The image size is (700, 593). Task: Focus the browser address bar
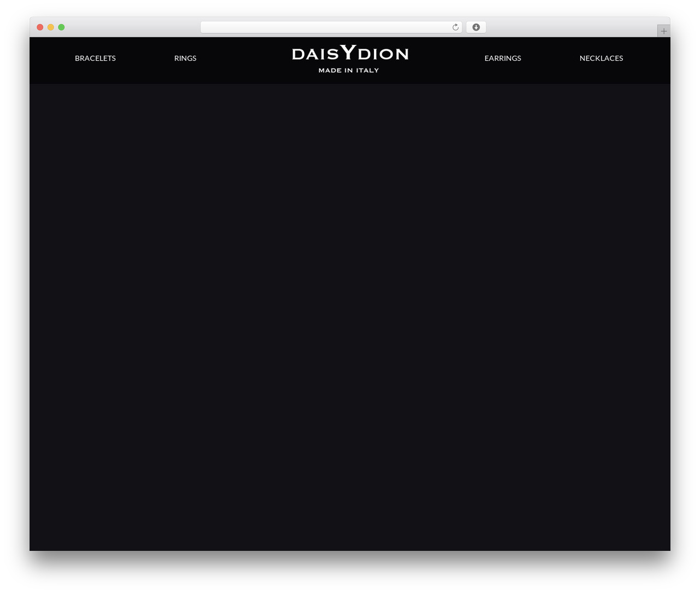click(x=331, y=27)
